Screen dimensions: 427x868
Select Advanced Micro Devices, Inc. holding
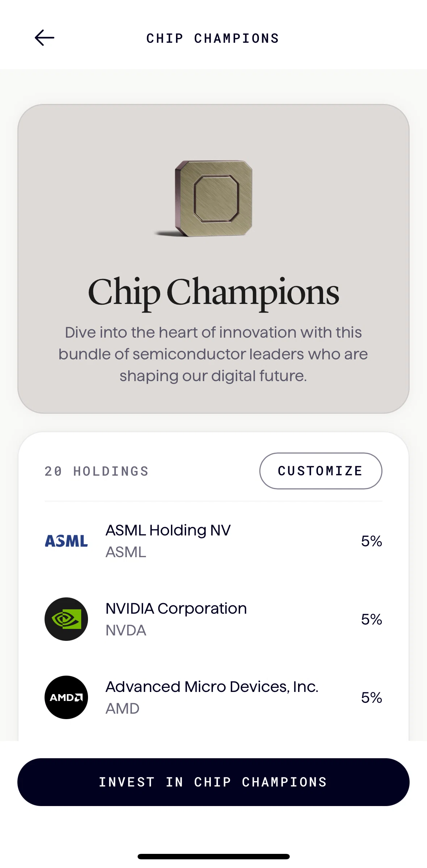[213, 697]
